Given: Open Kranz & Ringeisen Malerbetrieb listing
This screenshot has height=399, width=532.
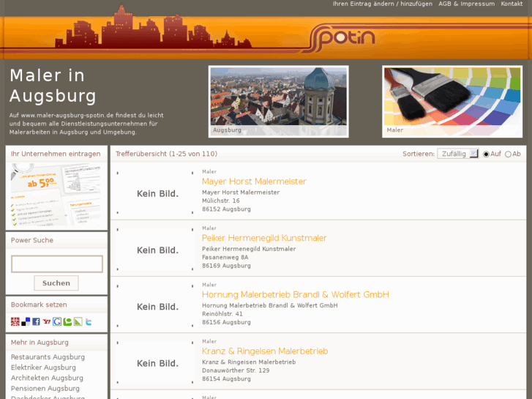Looking at the screenshot, I should pos(265,351).
